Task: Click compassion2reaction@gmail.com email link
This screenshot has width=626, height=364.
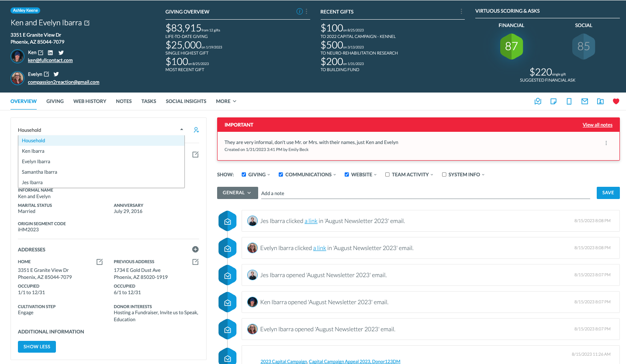Action: (63, 82)
